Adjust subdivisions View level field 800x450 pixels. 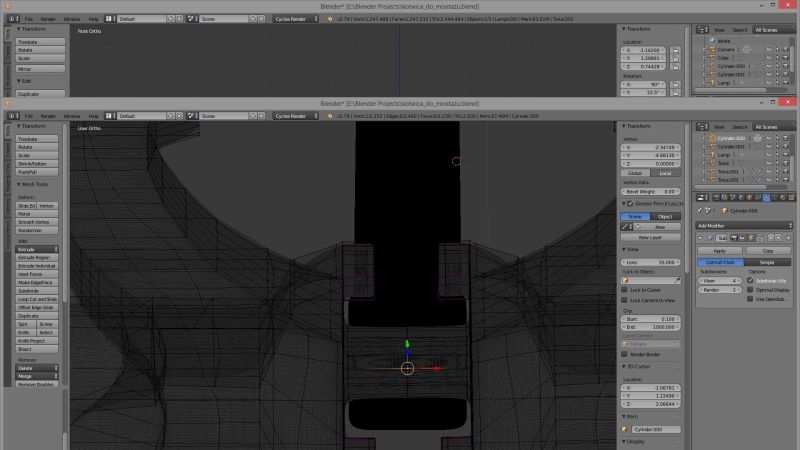click(x=719, y=281)
